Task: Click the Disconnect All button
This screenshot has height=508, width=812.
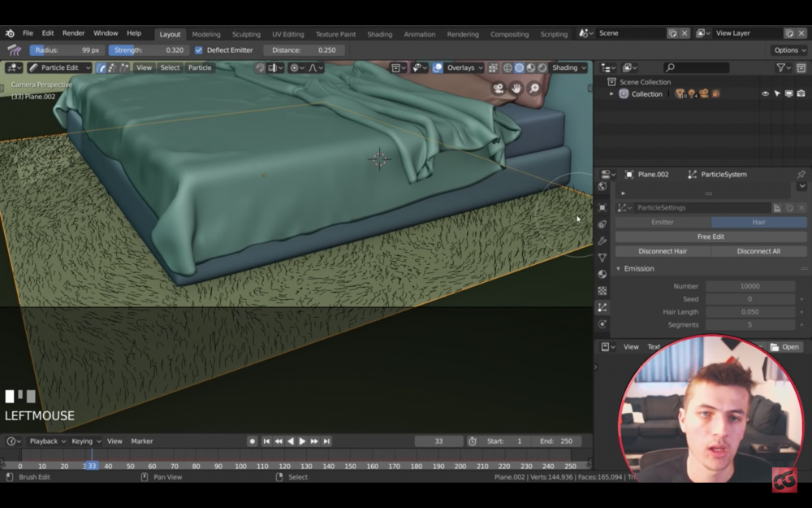Action: [758, 251]
